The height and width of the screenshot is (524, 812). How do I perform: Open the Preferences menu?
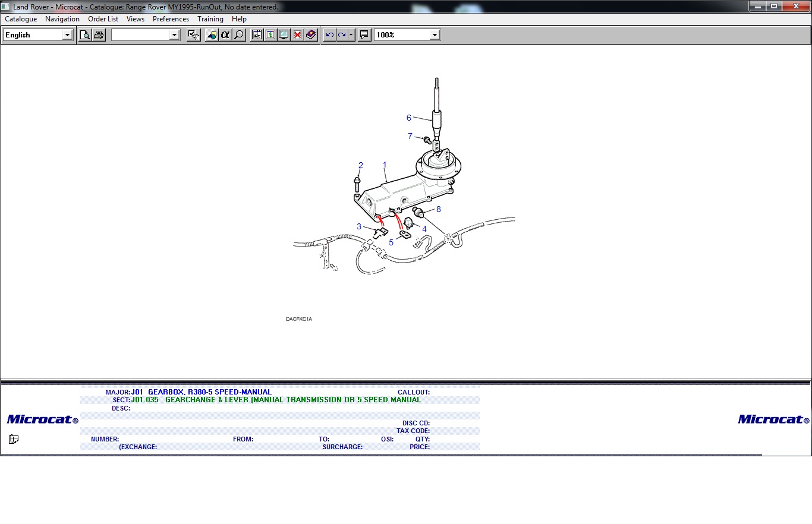click(171, 19)
